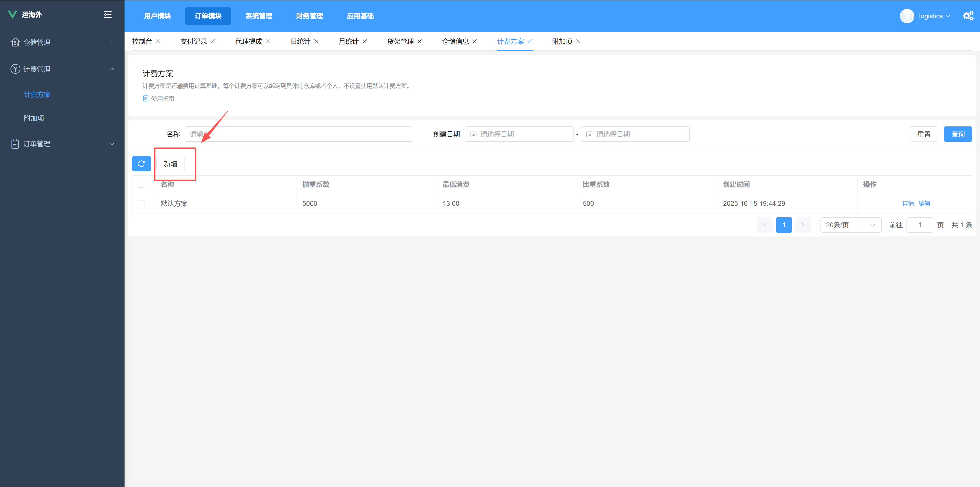Switch to the 财务管理 top menu
Screen dimensions: 980x487
click(309, 16)
